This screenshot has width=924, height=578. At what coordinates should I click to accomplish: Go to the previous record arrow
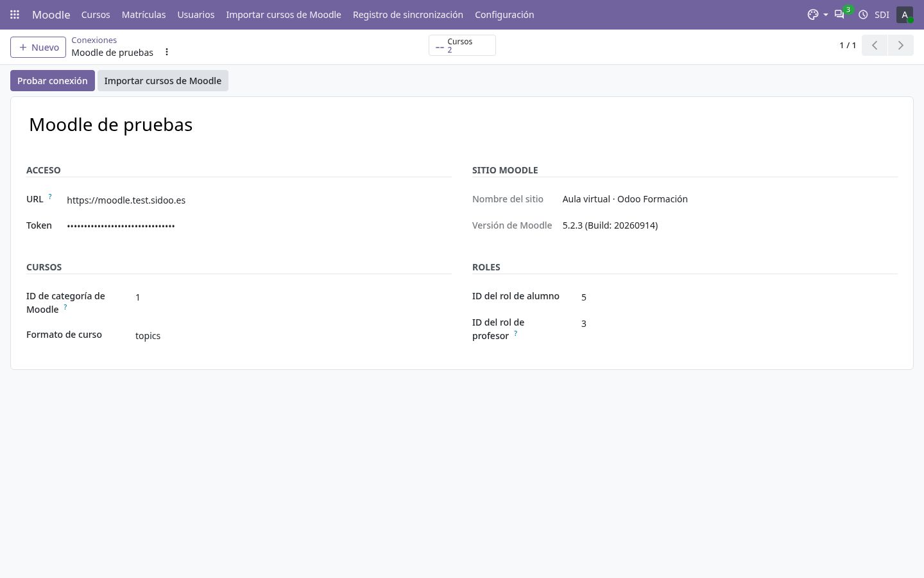875,45
